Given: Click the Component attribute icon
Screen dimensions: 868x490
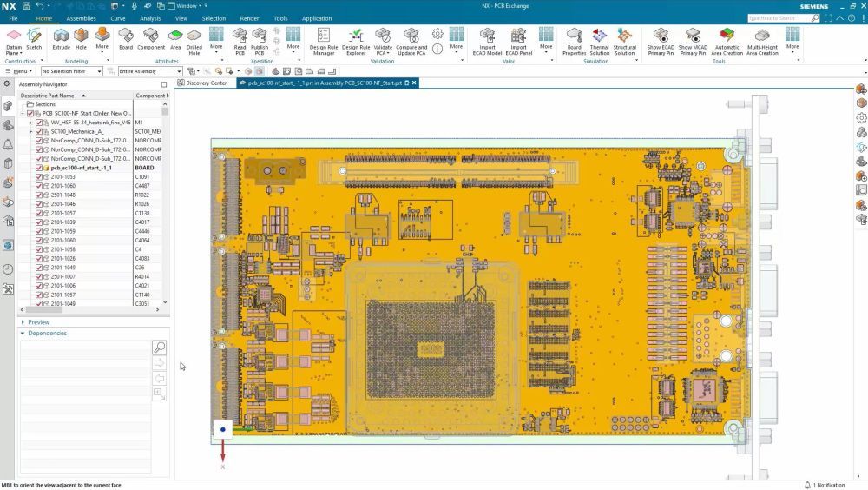Looking at the screenshot, I should [150, 39].
